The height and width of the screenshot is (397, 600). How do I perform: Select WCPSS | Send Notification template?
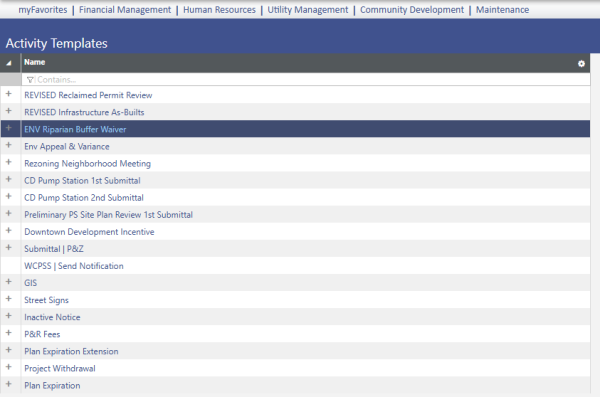(x=73, y=266)
